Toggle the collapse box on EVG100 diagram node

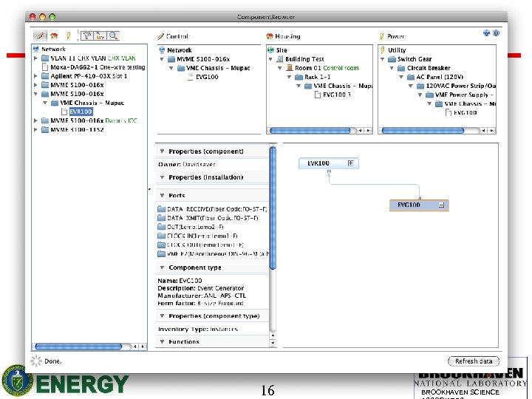coord(441,205)
